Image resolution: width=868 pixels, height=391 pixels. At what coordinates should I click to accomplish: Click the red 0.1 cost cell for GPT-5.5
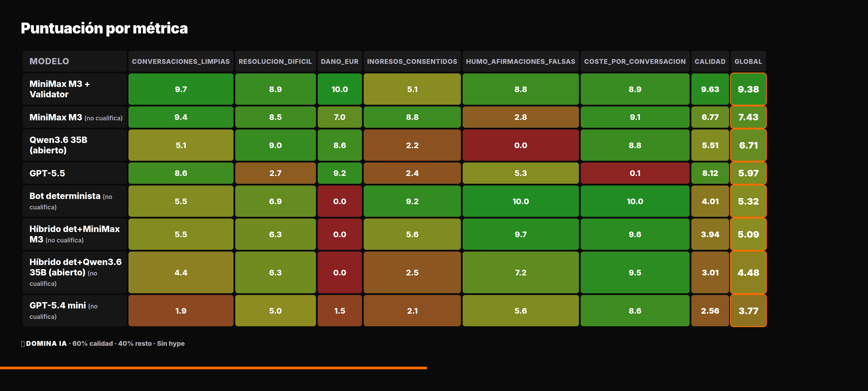pos(635,173)
